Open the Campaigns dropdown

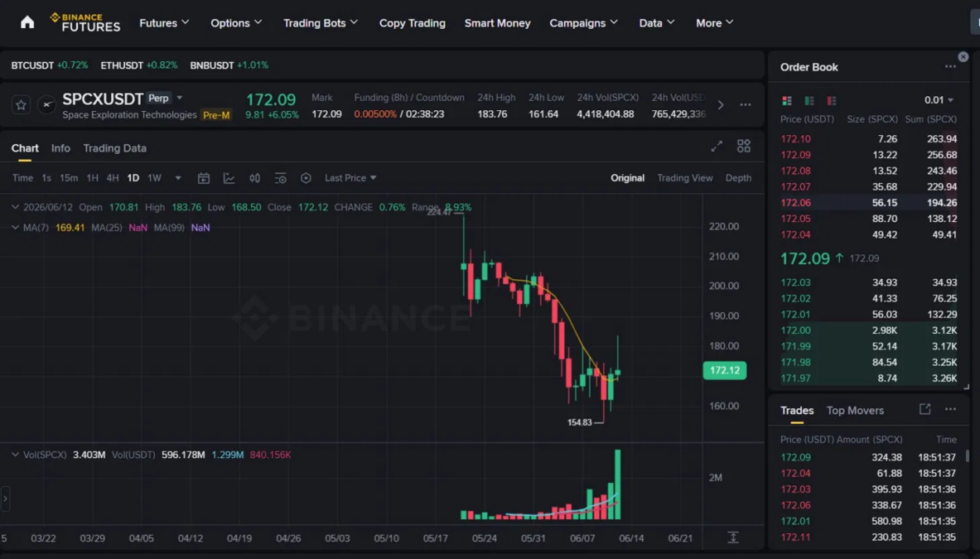click(x=583, y=22)
